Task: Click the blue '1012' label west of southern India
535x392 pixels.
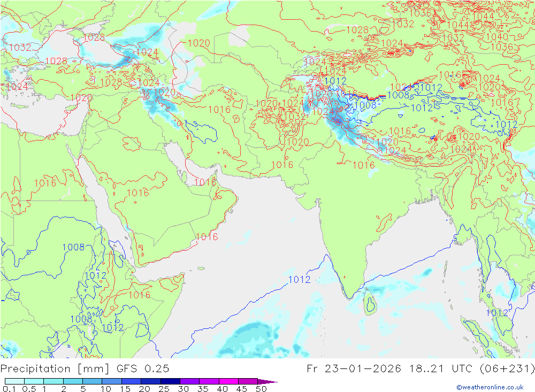Action: click(x=300, y=280)
